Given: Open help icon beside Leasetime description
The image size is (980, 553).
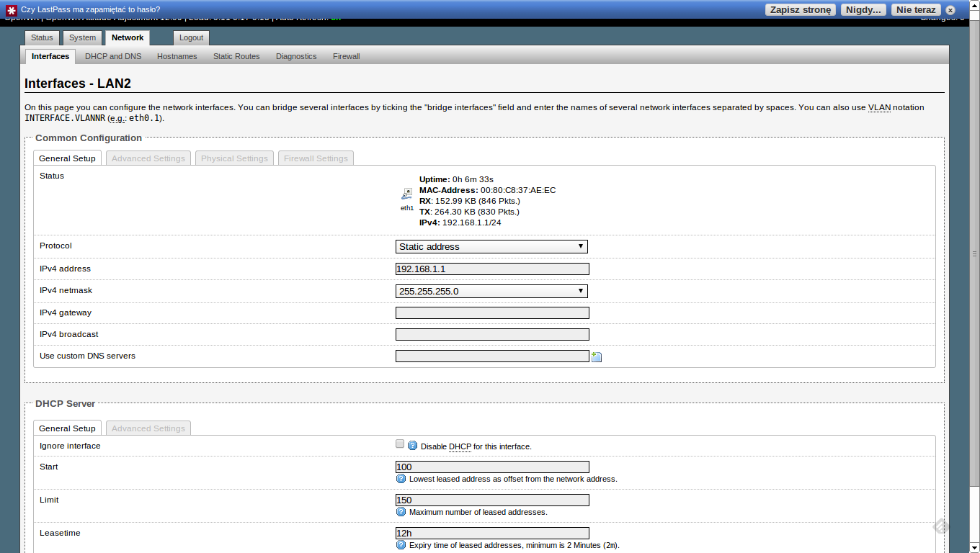Looking at the screenshot, I should pyautogui.click(x=401, y=545).
